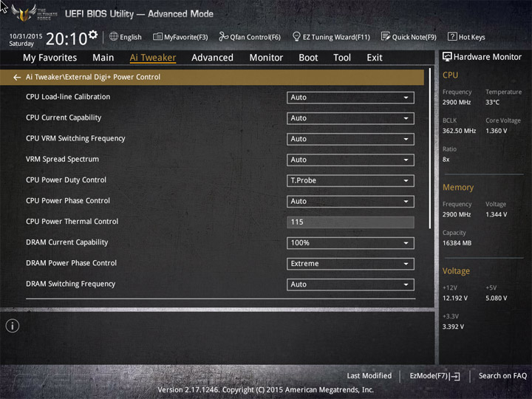Open the Tool tab

pos(342,58)
